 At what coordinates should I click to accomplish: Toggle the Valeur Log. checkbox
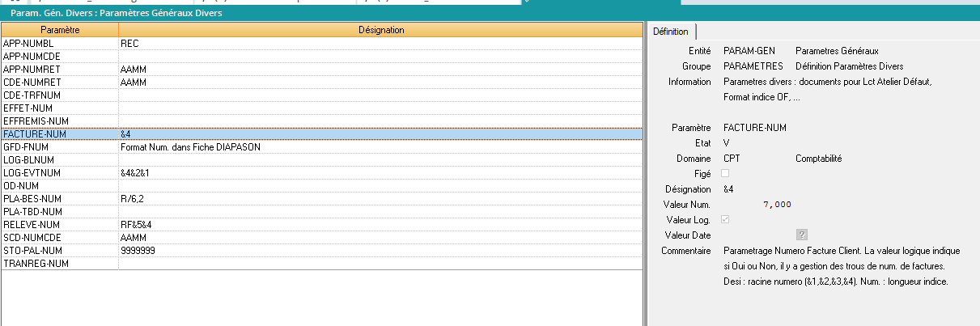tap(725, 219)
